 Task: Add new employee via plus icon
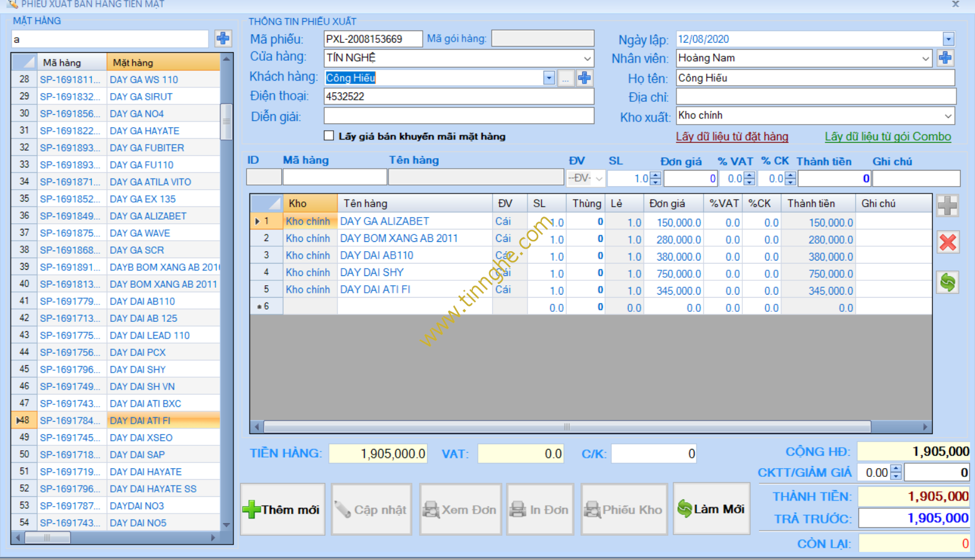pyautogui.click(x=945, y=58)
